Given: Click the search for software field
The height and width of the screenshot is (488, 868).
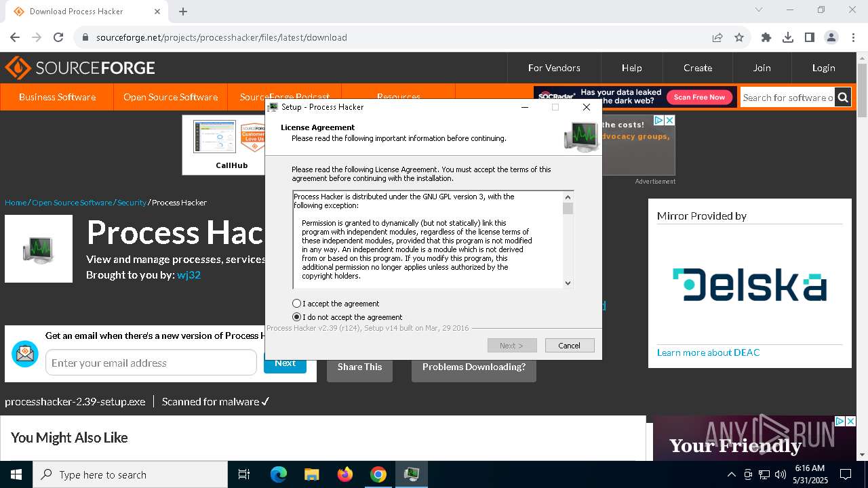Looking at the screenshot, I should tap(787, 98).
